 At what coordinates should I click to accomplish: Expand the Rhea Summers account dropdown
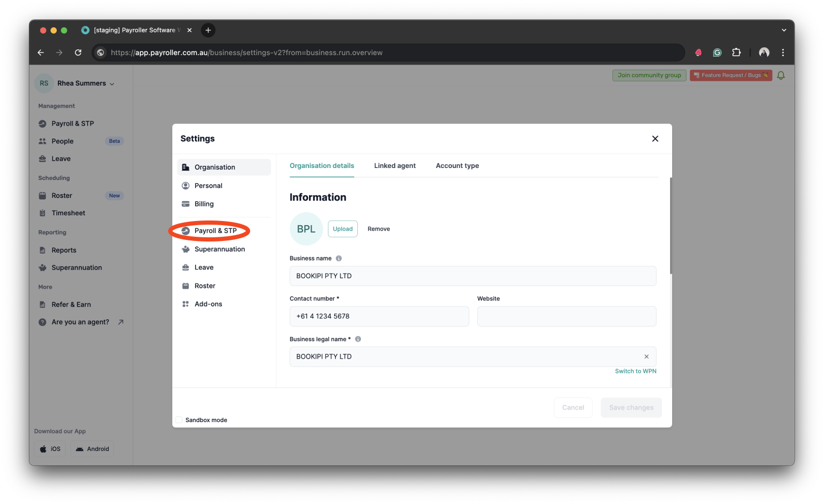point(112,84)
